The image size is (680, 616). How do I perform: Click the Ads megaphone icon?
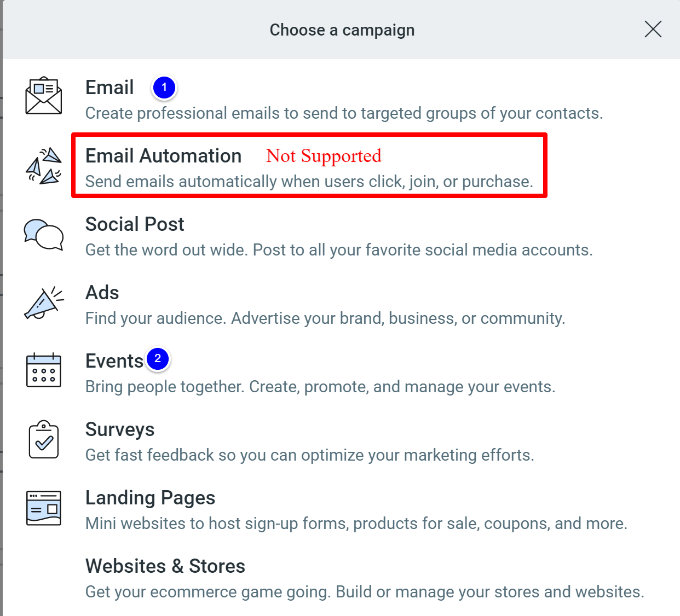pyautogui.click(x=44, y=303)
